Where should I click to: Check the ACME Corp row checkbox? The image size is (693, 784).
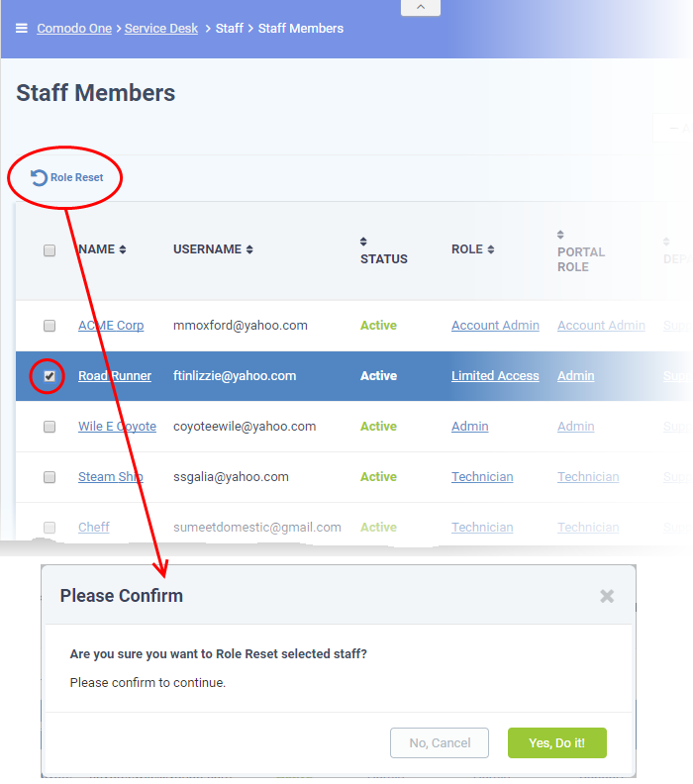tap(49, 326)
